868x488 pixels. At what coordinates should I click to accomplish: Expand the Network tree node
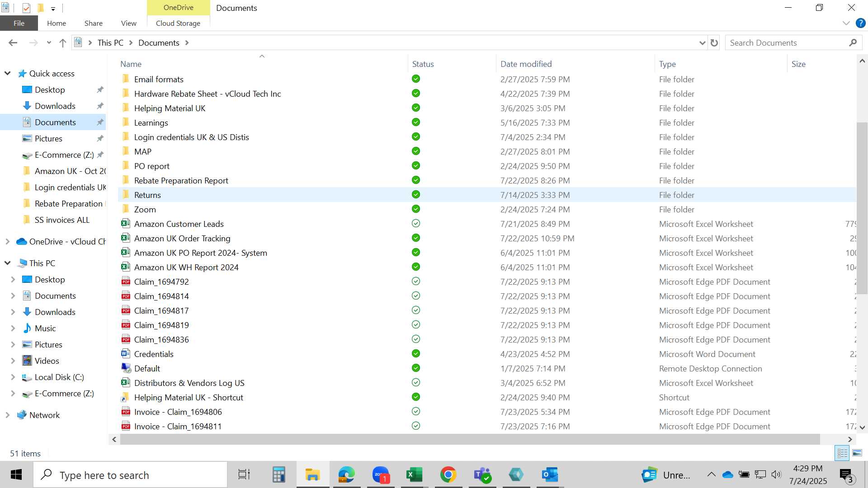[x=7, y=415]
